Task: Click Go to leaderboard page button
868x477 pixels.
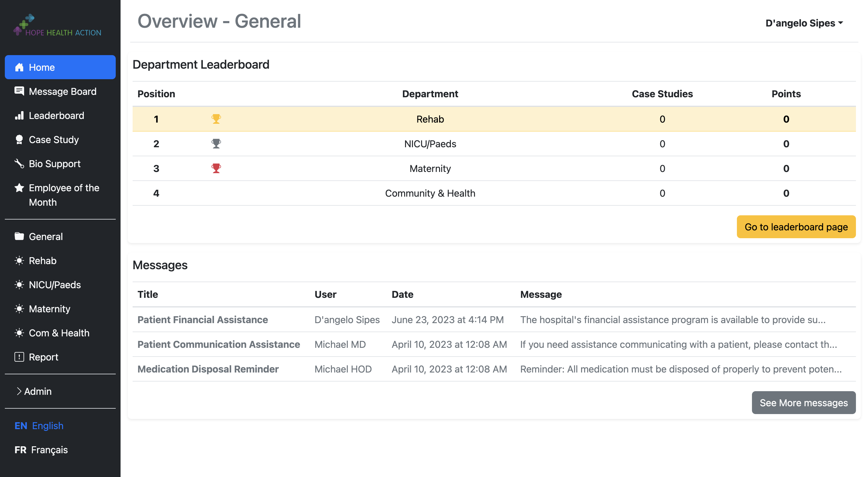Action: pyautogui.click(x=796, y=227)
